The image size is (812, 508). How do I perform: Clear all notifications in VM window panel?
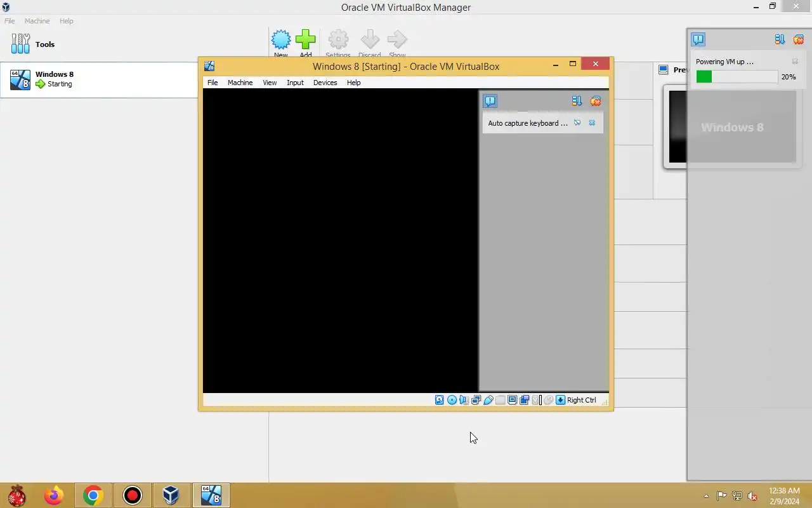(595, 101)
